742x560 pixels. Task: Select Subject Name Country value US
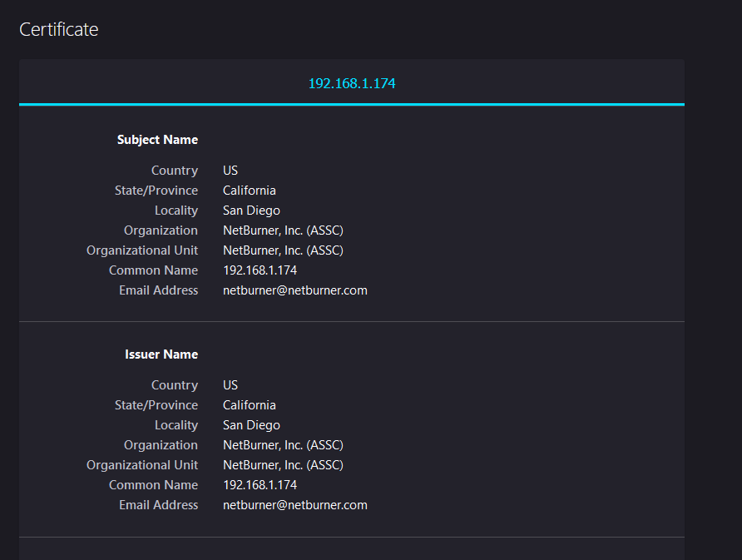(x=230, y=171)
